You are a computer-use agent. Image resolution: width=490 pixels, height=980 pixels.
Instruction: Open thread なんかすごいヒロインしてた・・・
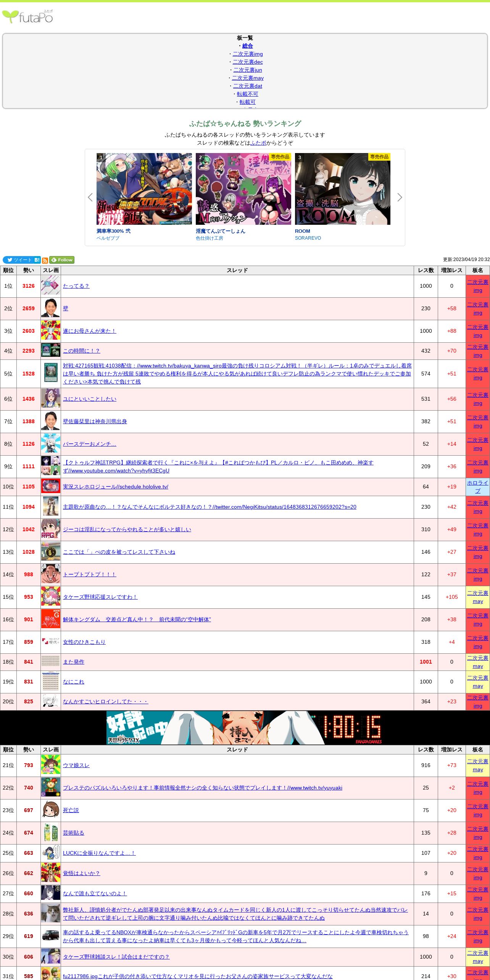pyautogui.click(x=105, y=701)
